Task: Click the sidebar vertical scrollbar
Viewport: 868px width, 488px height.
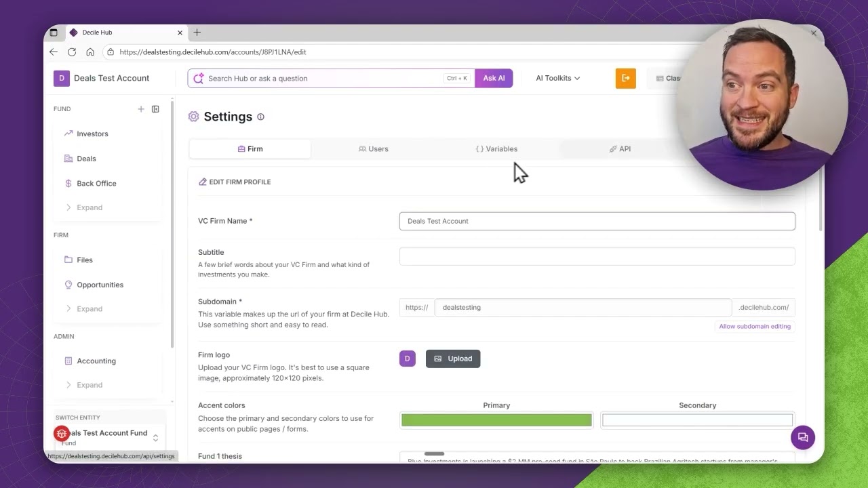Action: [172, 224]
